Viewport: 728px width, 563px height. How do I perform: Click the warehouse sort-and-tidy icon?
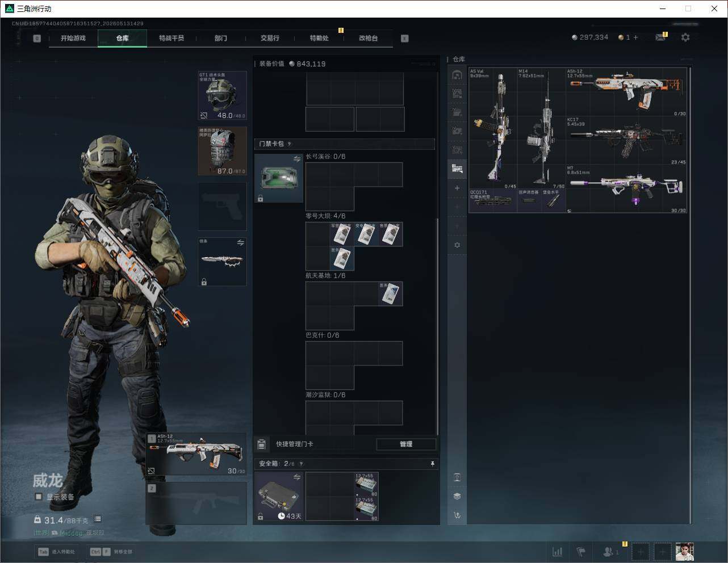457,515
